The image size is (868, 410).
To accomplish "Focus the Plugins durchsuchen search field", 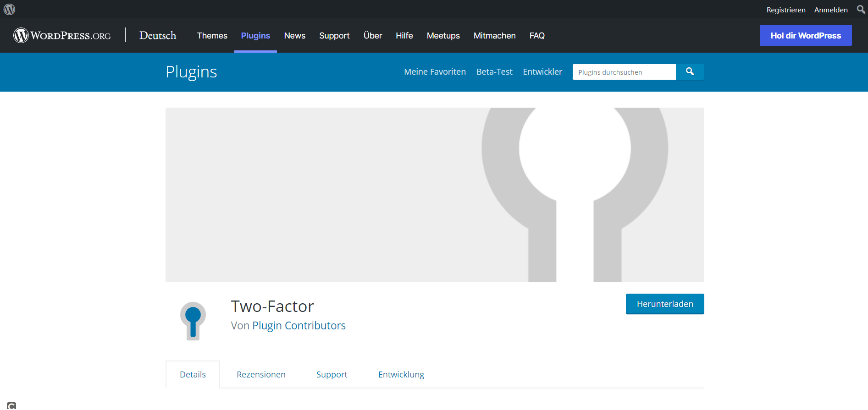I will 624,72.
